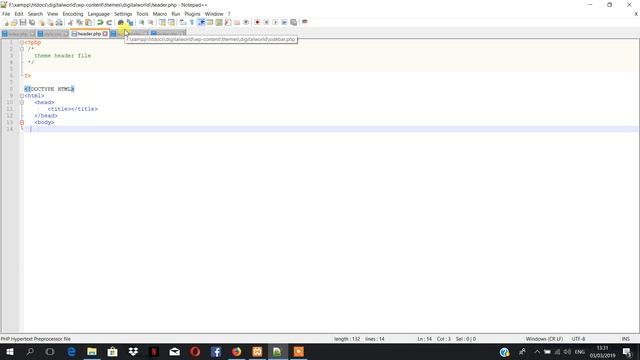640x360 pixels.
Task: Toggle synchronized horizontal scrolling
Action: pyautogui.click(x=171, y=22)
